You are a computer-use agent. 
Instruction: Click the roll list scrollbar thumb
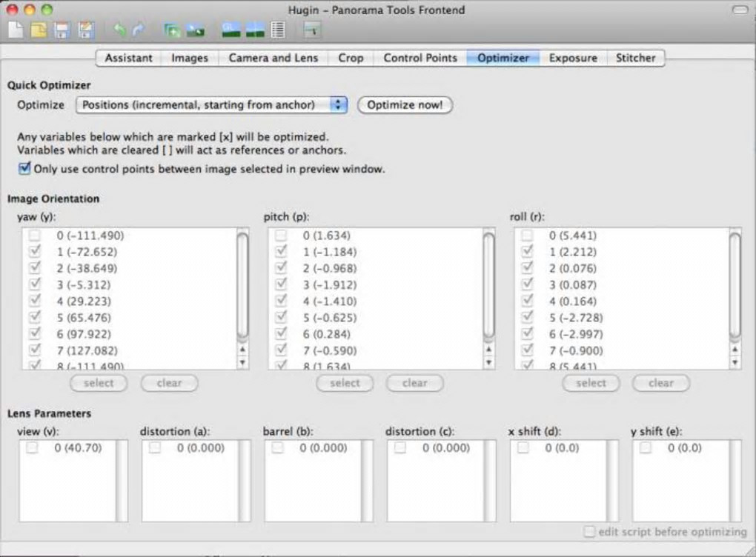click(735, 285)
